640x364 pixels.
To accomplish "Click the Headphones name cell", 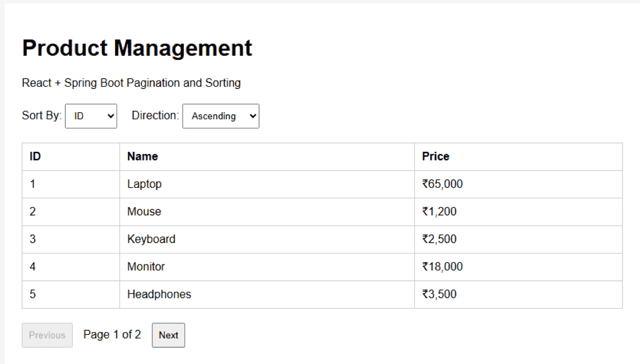I will [267, 295].
